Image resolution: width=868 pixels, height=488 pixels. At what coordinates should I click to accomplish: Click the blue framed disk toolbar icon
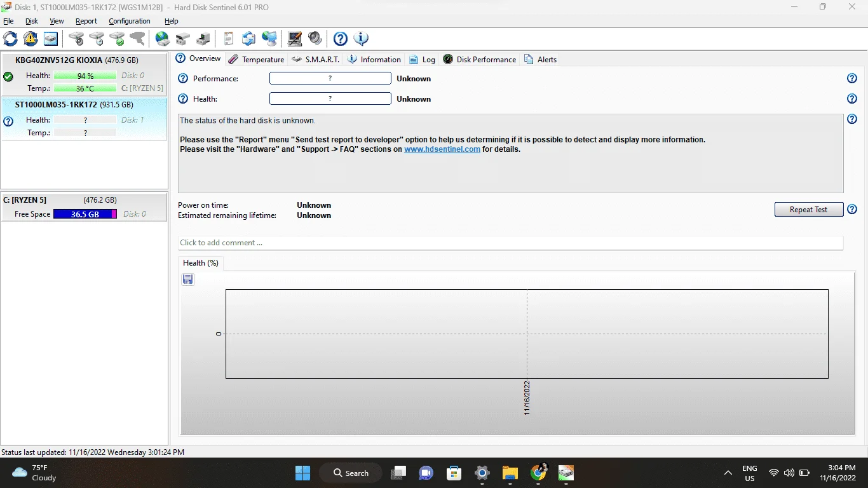click(51, 39)
